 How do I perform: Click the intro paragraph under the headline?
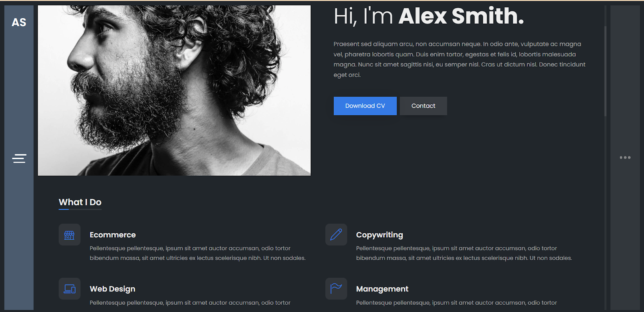coord(460,59)
